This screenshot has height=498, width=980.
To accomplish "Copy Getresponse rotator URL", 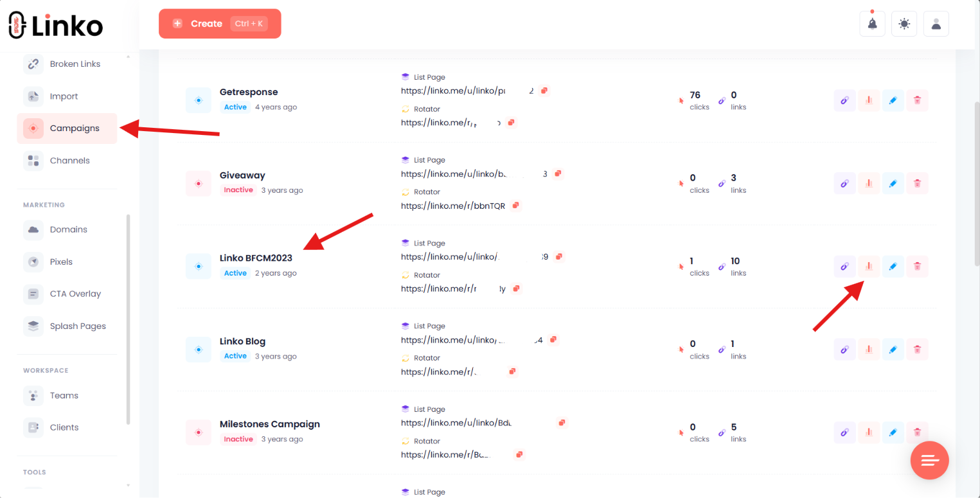I will [511, 122].
